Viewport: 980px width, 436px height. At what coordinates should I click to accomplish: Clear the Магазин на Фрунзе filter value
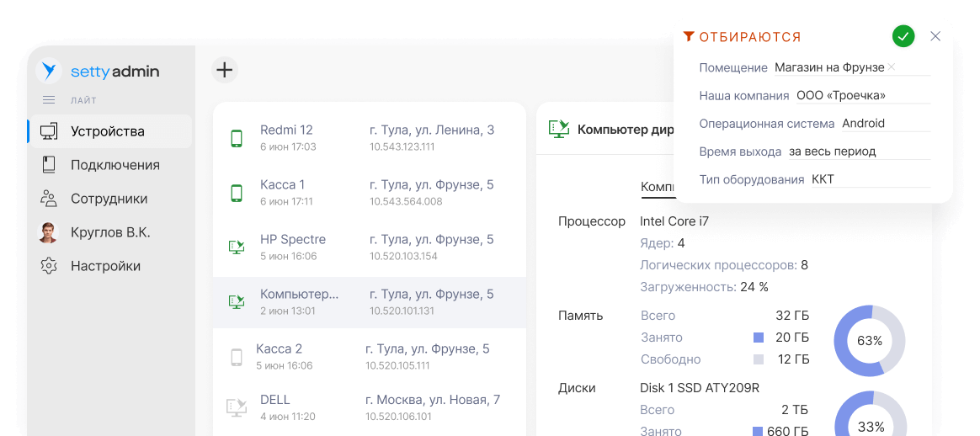pyautogui.click(x=891, y=67)
